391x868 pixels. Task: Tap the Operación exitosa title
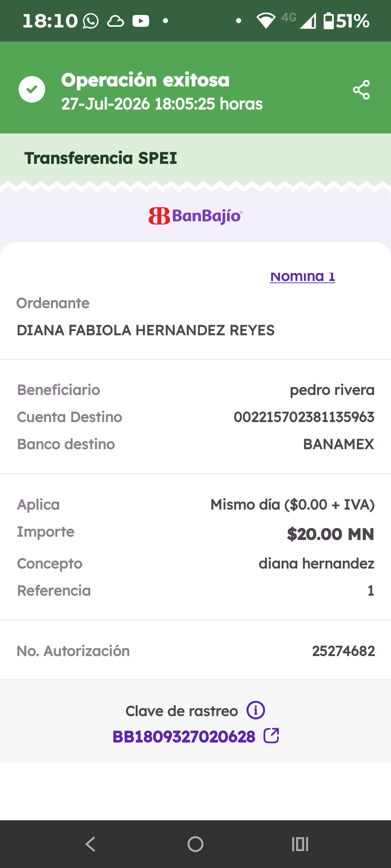(x=145, y=80)
